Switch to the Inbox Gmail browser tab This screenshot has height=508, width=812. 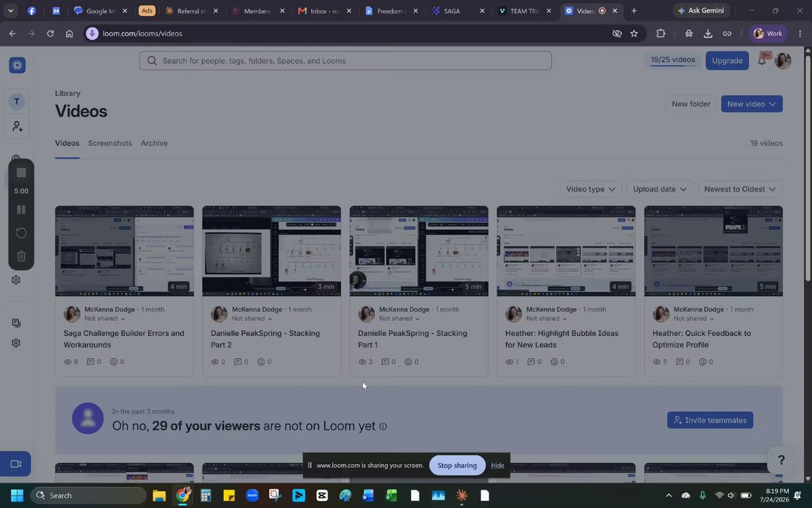pos(324,11)
